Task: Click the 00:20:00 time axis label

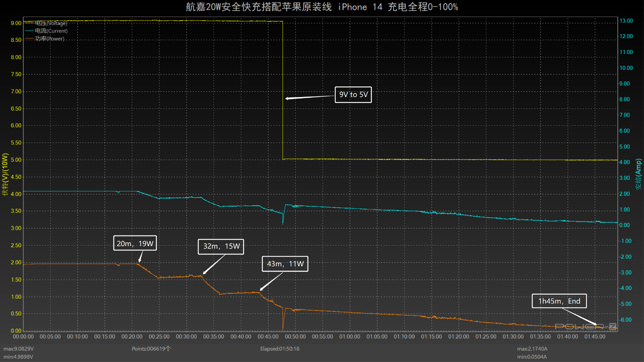Action: 132,336
